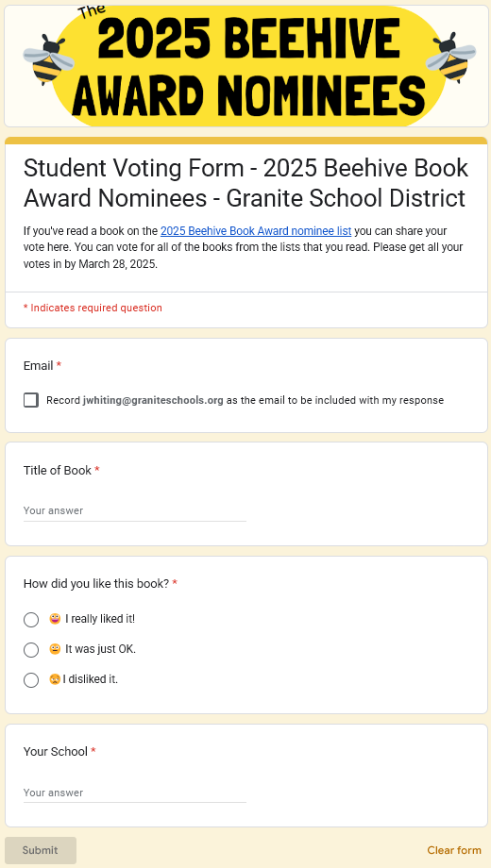Click the Student Voting Form heading
The height and width of the screenshot is (868, 491).
(246, 183)
